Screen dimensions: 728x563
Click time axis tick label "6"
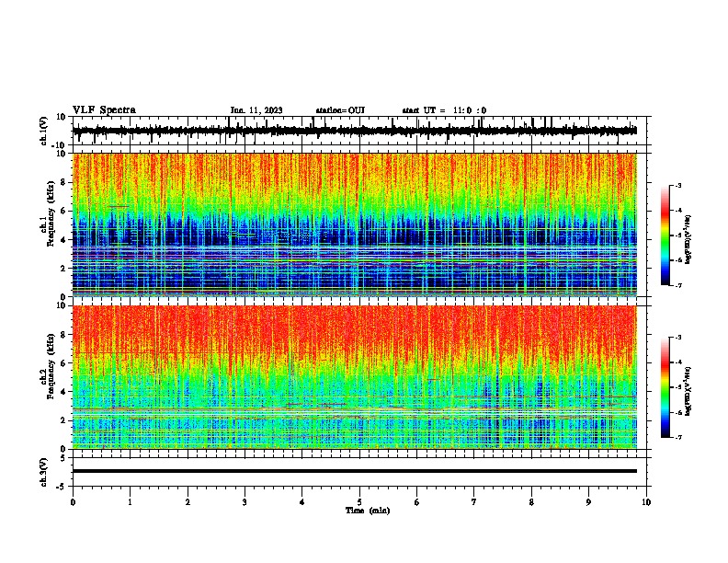tap(417, 502)
